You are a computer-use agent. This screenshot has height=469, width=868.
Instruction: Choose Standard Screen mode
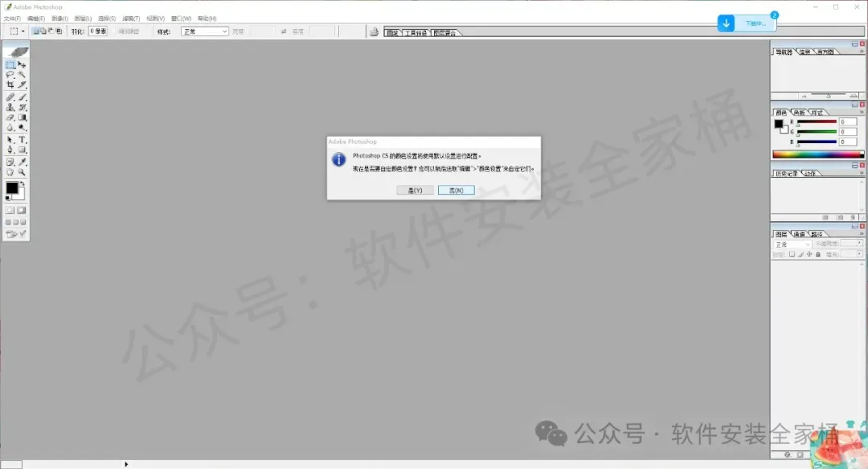[8, 222]
